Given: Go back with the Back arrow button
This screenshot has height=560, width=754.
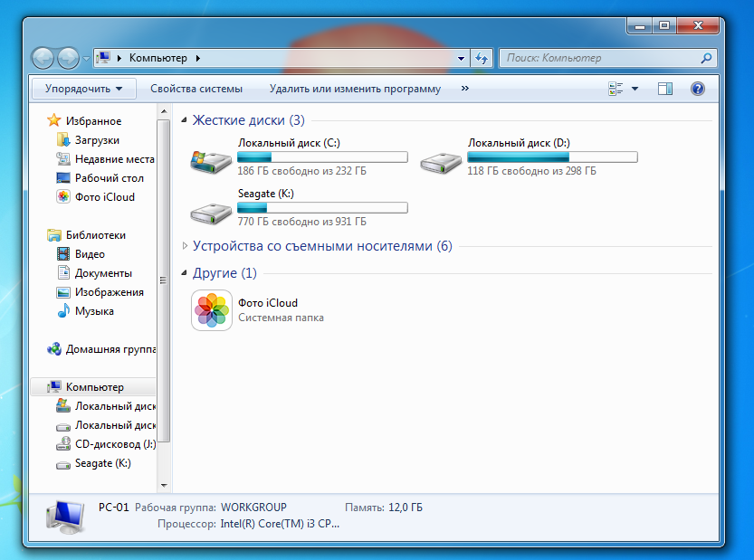Looking at the screenshot, I should (43, 58).
